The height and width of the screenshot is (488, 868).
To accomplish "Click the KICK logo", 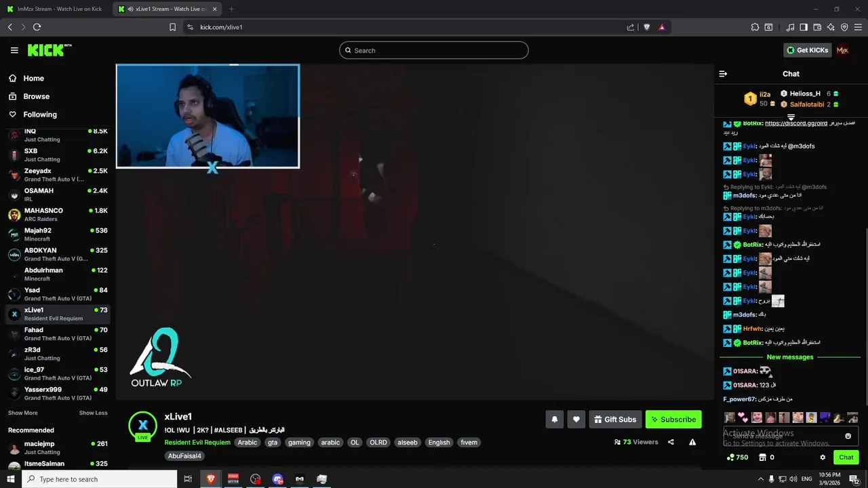I will point(49,50).
